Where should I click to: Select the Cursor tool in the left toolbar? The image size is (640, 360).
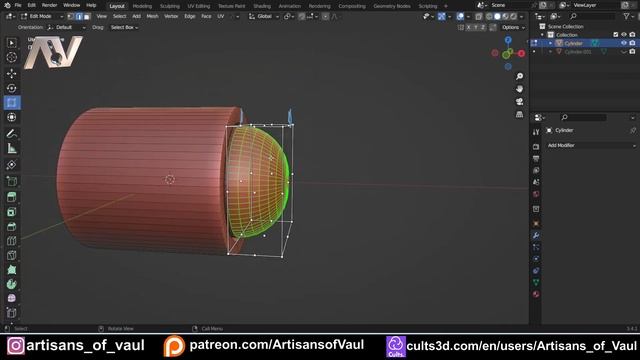11,58
